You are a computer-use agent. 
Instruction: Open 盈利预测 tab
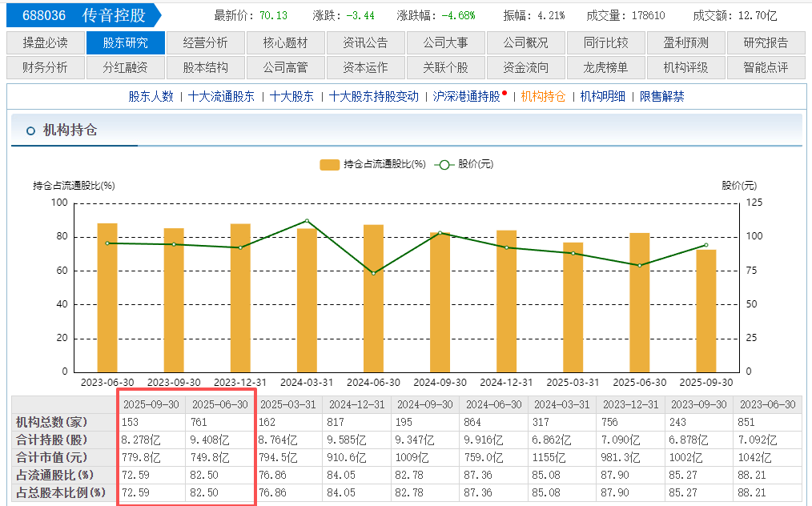685,43
